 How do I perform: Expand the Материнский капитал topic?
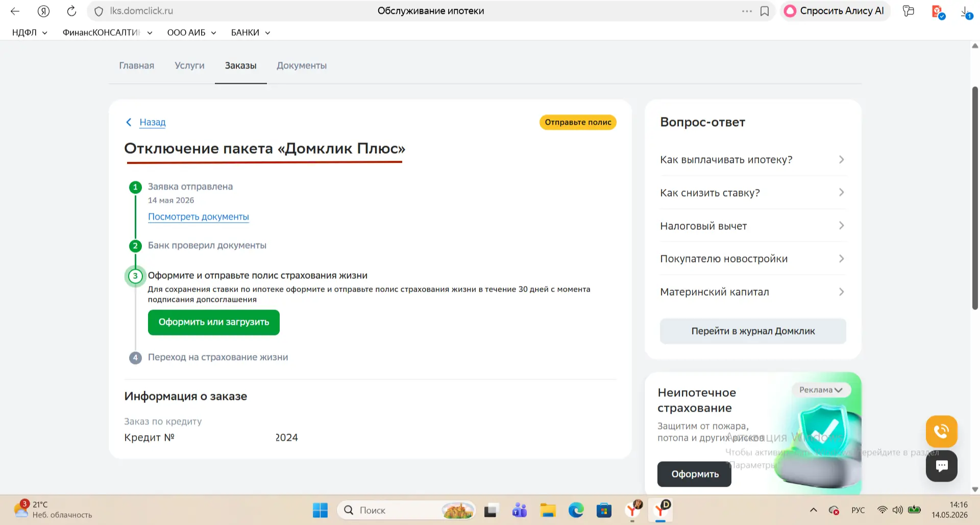[x=753, y=292]
